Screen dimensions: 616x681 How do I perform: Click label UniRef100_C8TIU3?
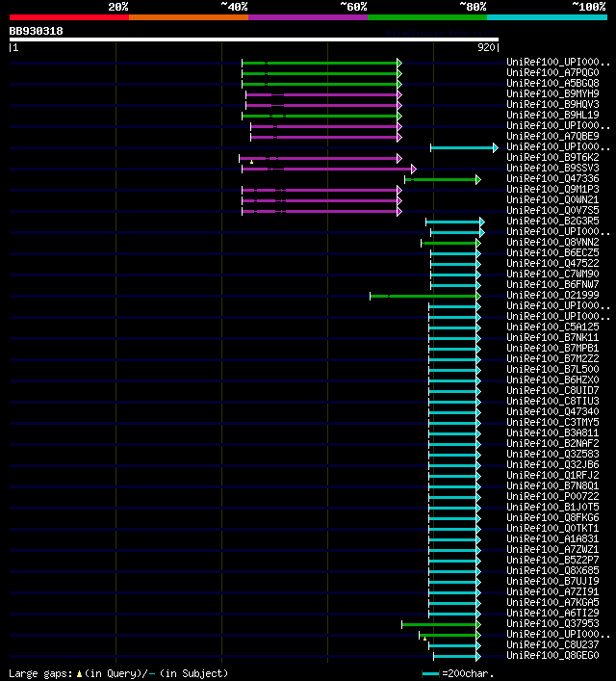coord(552,401)
